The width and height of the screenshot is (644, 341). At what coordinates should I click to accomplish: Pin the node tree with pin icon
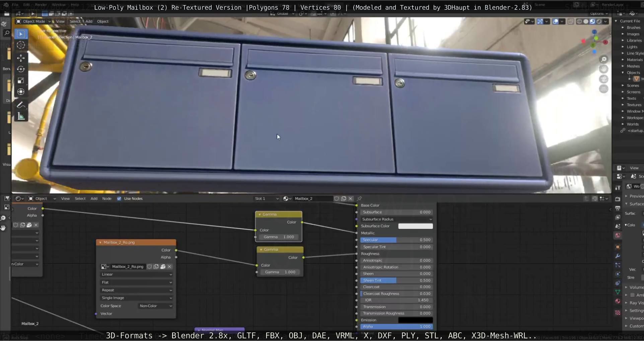tap(359, 198)
